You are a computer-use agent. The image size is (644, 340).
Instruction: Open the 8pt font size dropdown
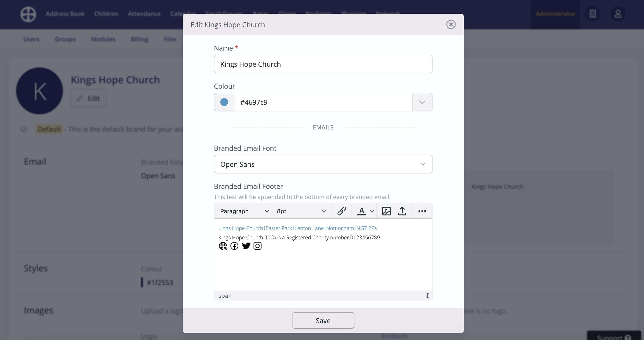point(301,211)
